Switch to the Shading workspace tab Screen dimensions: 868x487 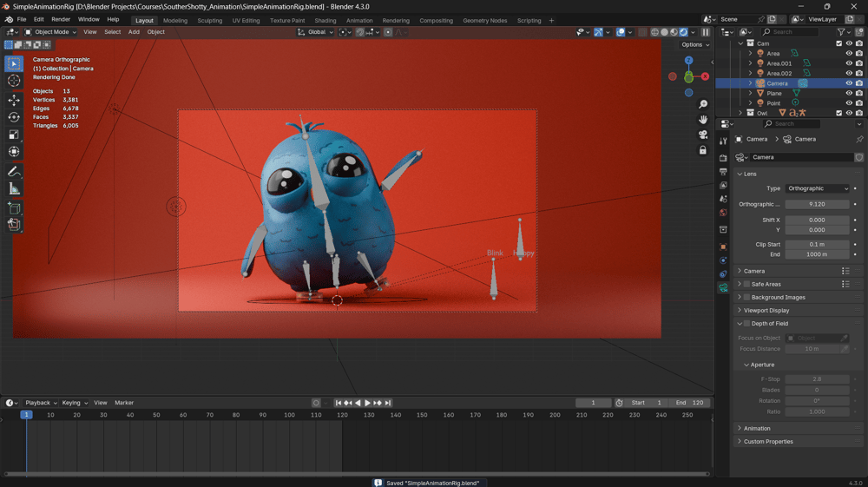tap(325, 21)
